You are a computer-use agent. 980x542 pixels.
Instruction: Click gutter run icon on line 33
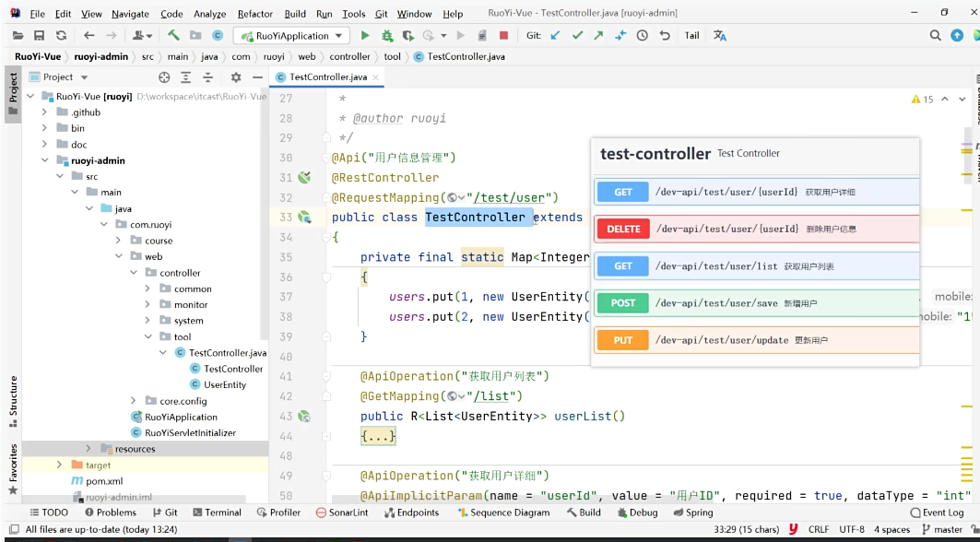pos(304,217)
